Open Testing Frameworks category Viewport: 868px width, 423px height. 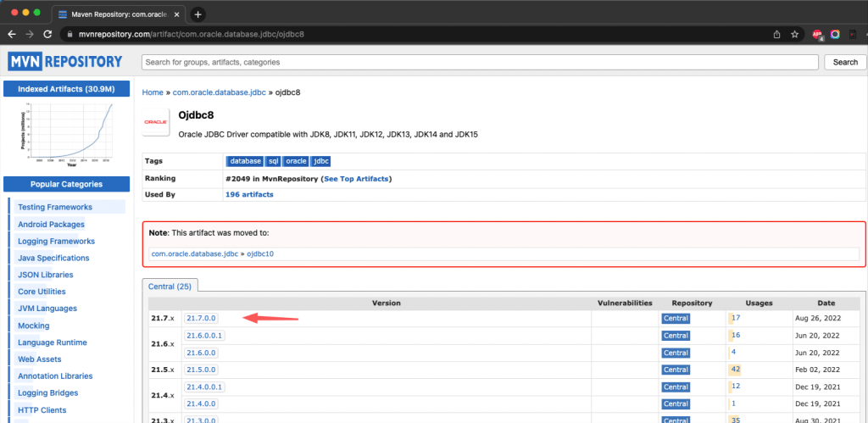[x=55, y=207]
